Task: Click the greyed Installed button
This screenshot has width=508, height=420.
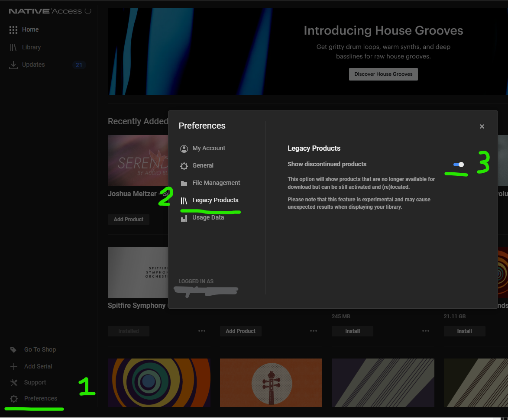Action: click(x=128, y=331)
